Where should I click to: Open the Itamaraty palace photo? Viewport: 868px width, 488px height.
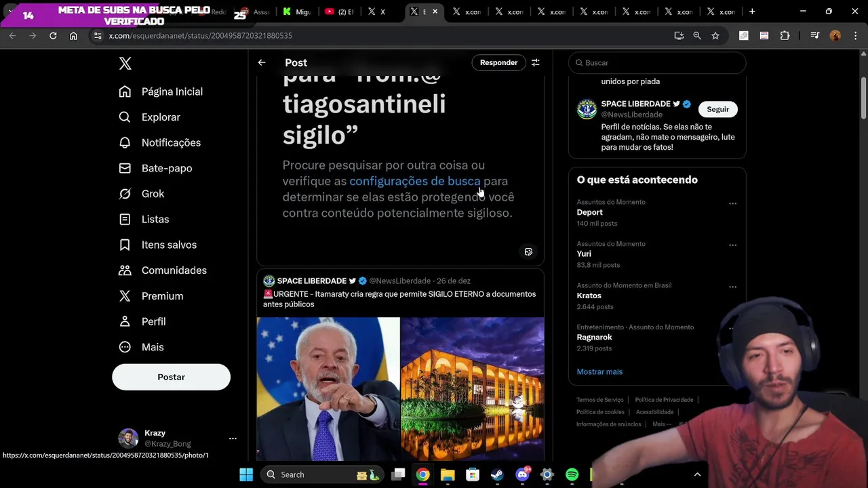pyautogui.click(x=473, y=389)
